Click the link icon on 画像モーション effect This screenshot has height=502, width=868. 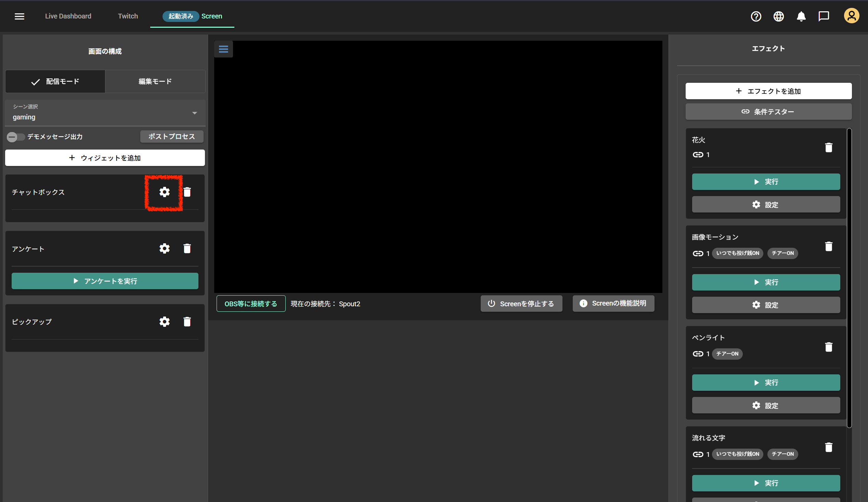point(698,254)
